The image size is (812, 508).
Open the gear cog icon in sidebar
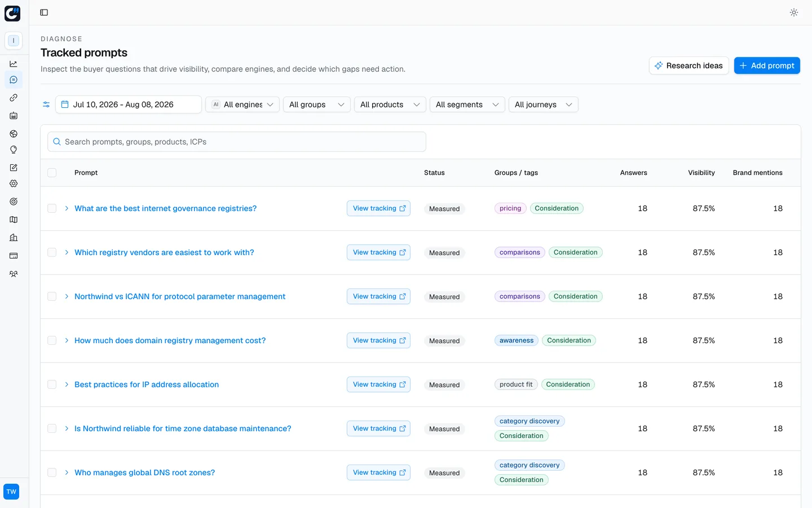point(14,183)
